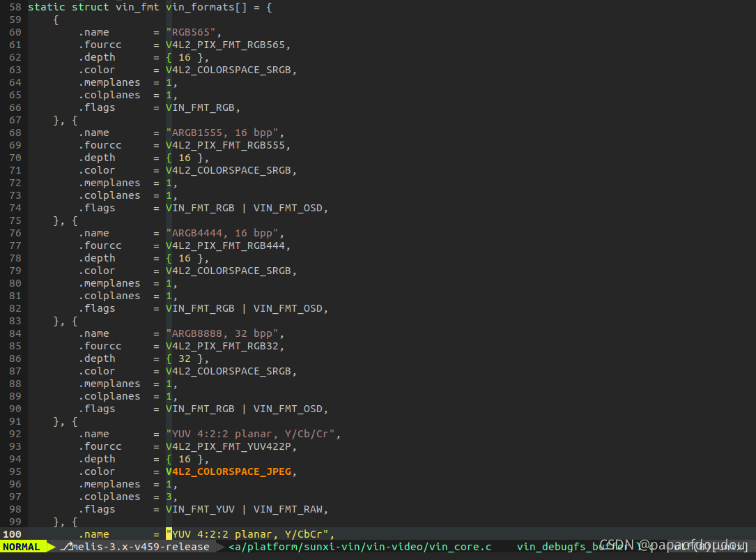Click V4L2_PIX_FMT_YUV422P constant
Image resolution: width=756 pixels, height=560 pixels.
(x=229, y=446)
